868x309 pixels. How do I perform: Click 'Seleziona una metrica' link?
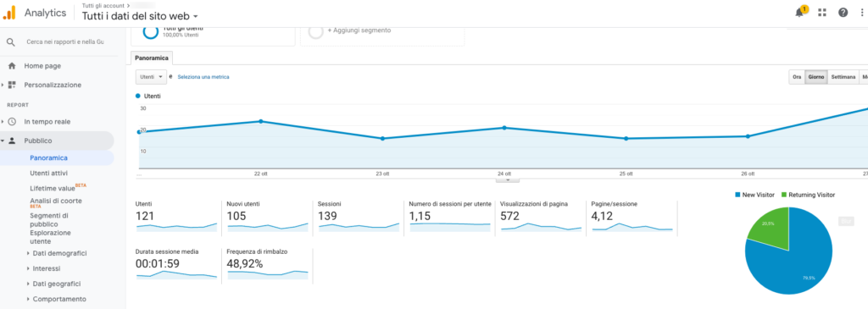point(203,77)
